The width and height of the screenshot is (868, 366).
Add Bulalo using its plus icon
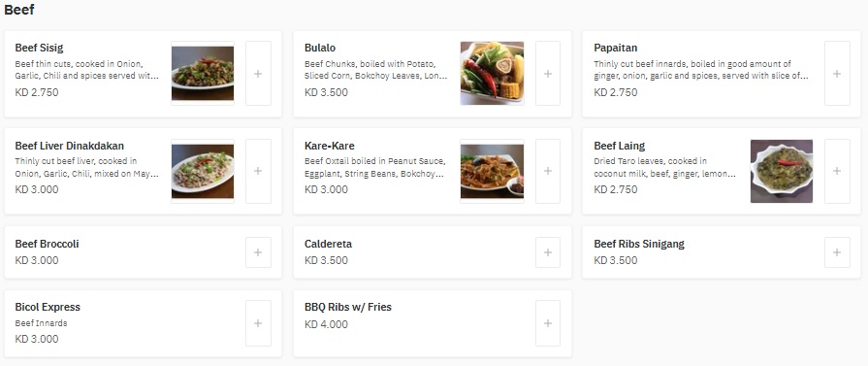pos(548,73)
